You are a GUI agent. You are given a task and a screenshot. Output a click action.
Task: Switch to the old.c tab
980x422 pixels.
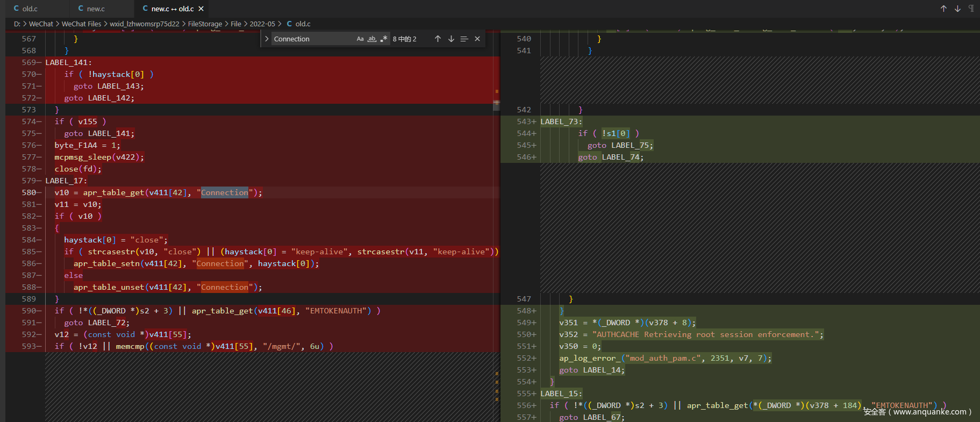coord(30,9)
